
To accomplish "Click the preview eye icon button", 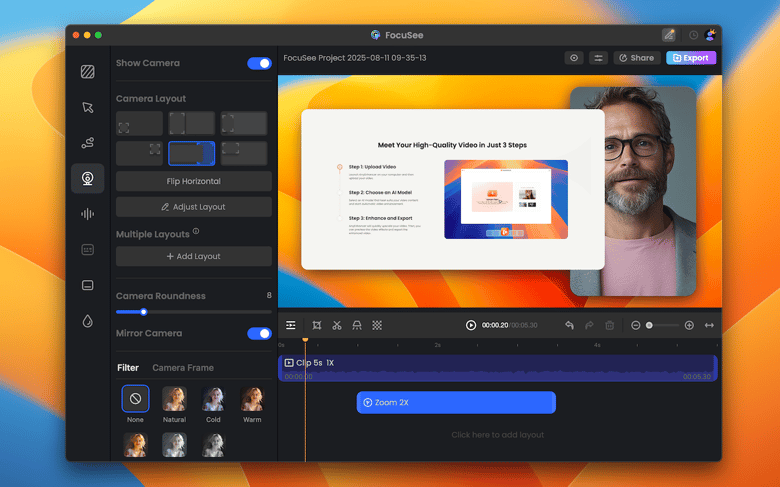I will (x=574, y=58).
